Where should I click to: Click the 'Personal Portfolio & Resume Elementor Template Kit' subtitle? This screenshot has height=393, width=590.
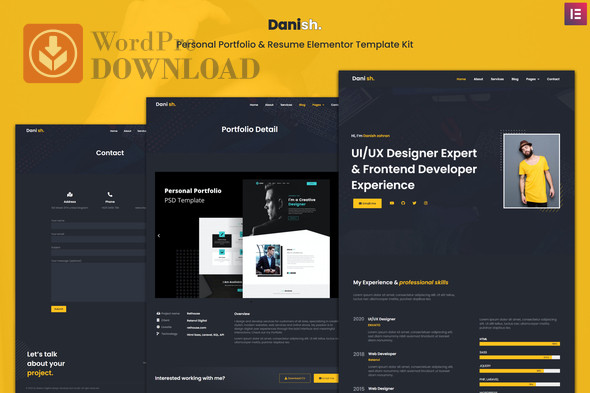295,44
